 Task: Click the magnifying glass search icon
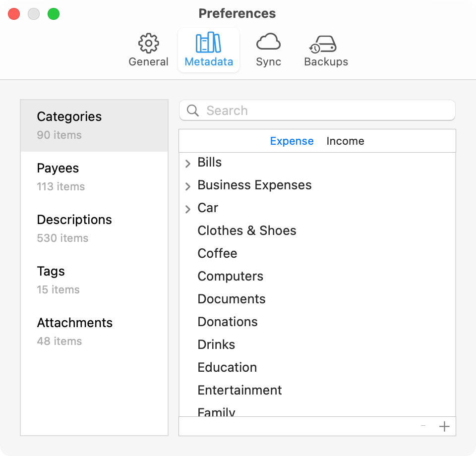click(x=193, y=111)
